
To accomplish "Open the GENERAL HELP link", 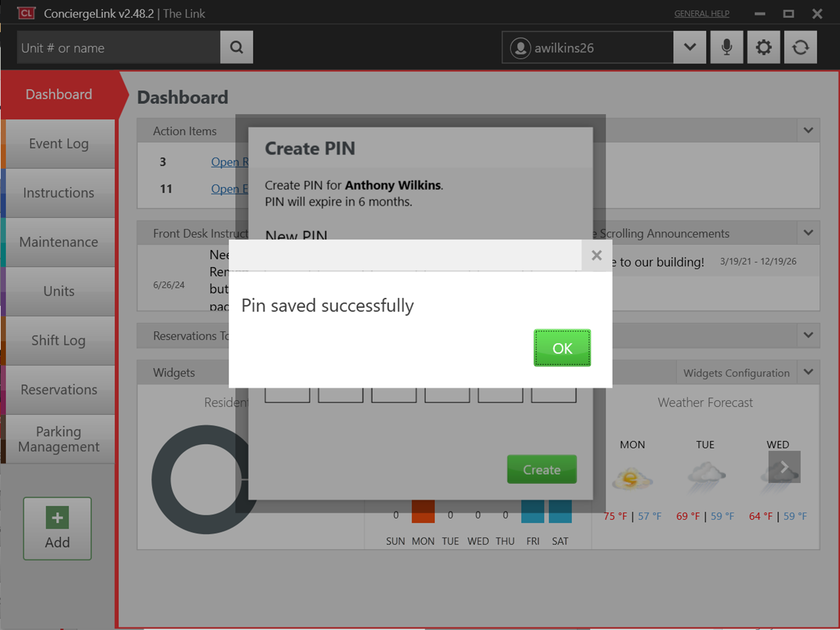I will [x=701, y=13].
